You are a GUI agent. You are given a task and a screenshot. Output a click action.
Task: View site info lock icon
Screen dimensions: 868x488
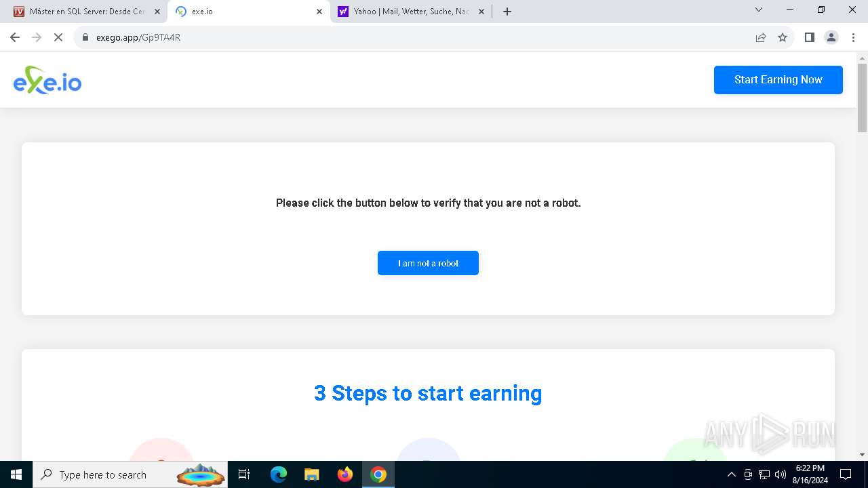tap(85, 37)
